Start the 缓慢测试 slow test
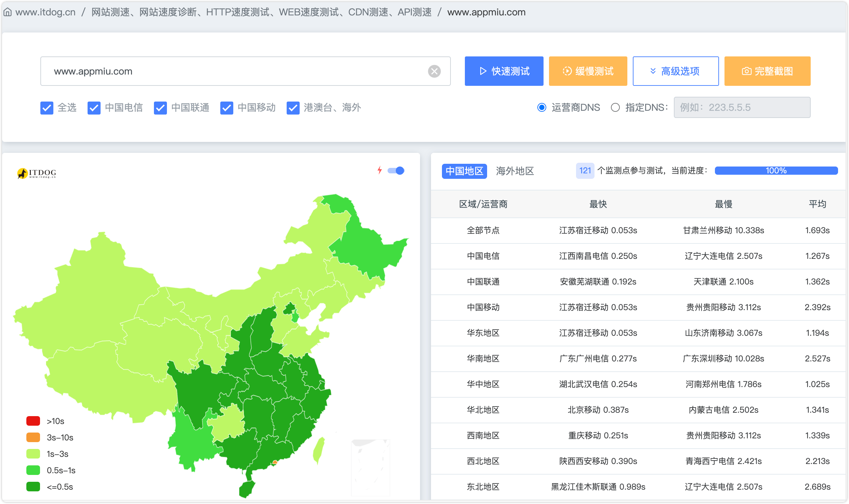Screen dimensions: 849x504 588,71
